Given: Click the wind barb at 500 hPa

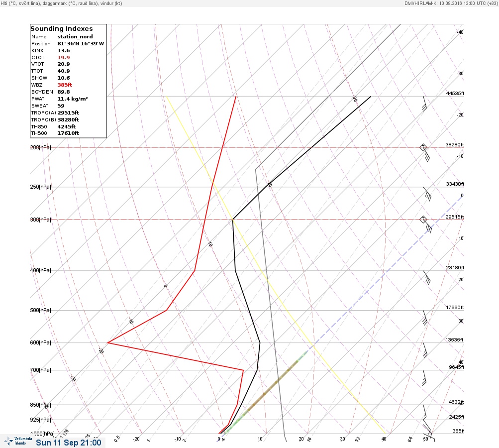Looking at the screenshot, I should coord(425,318).
